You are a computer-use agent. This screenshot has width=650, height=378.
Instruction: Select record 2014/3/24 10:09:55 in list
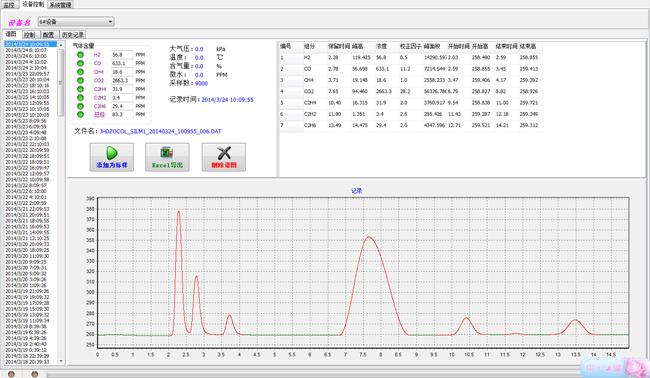(x=31, y=44)
